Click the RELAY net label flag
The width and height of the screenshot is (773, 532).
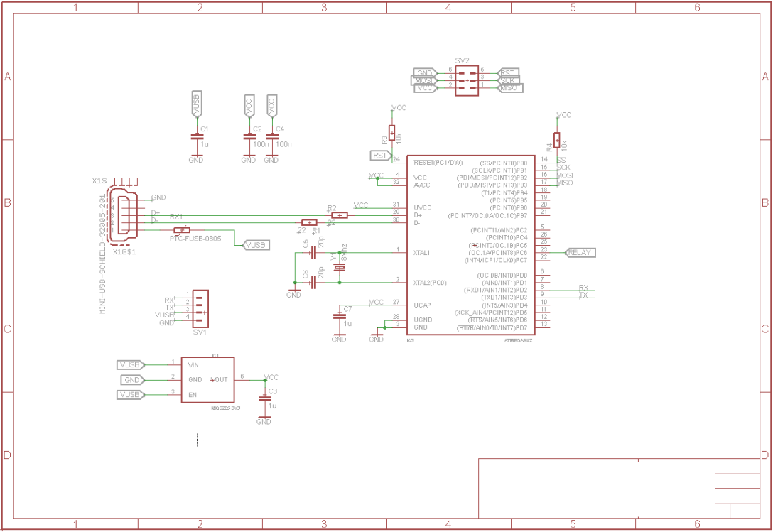point(581,252)
